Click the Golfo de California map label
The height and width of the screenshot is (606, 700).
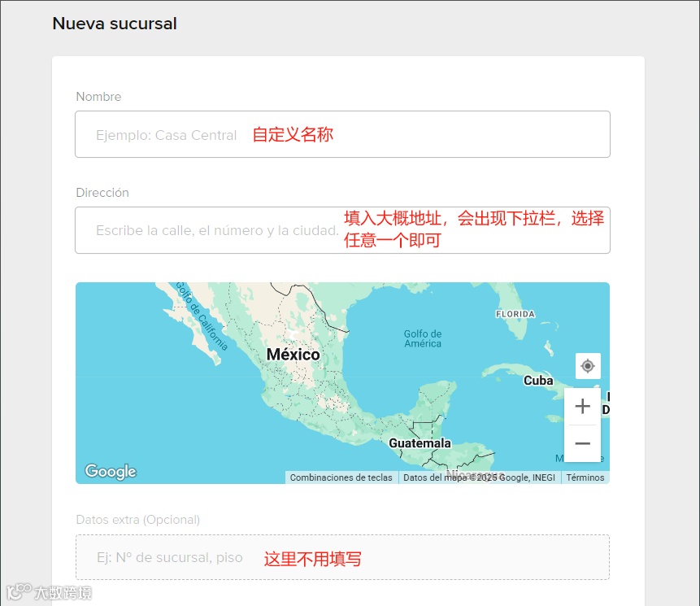[x=202, y=316]
